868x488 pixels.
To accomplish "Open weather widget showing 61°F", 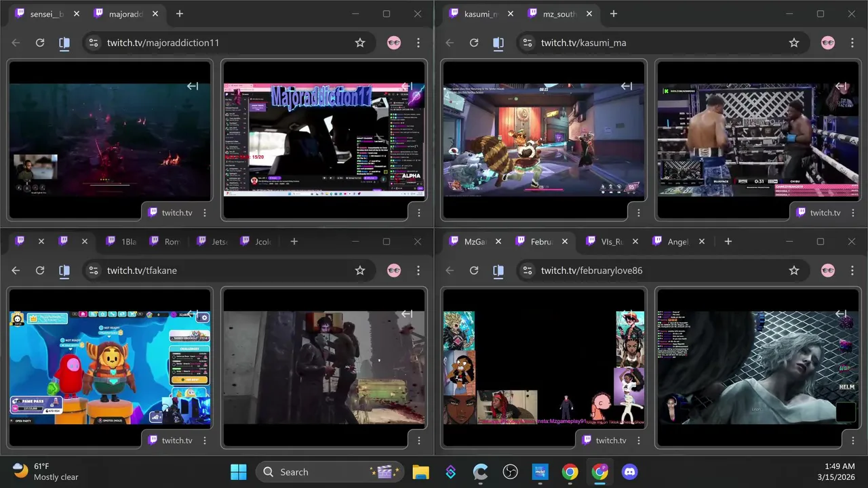I will 46,472.
